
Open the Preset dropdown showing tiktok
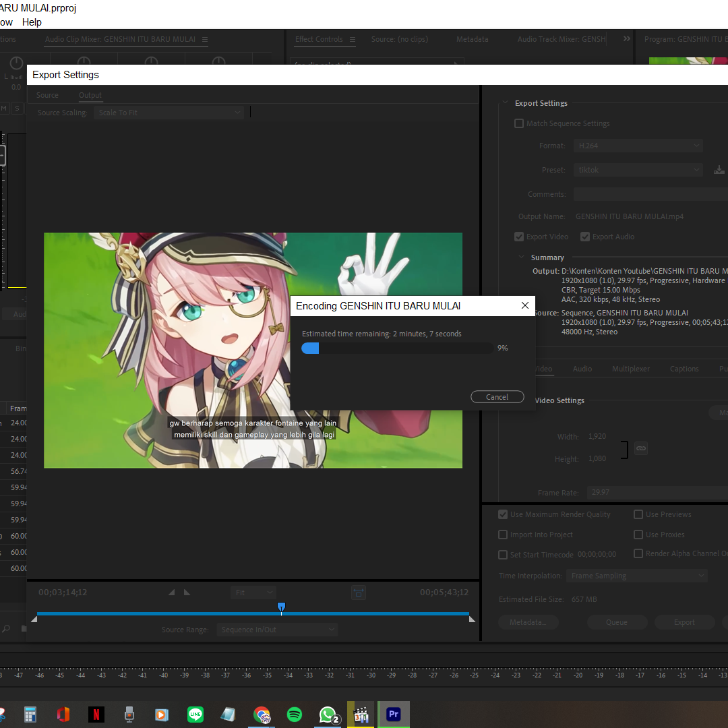click(638, 170)
